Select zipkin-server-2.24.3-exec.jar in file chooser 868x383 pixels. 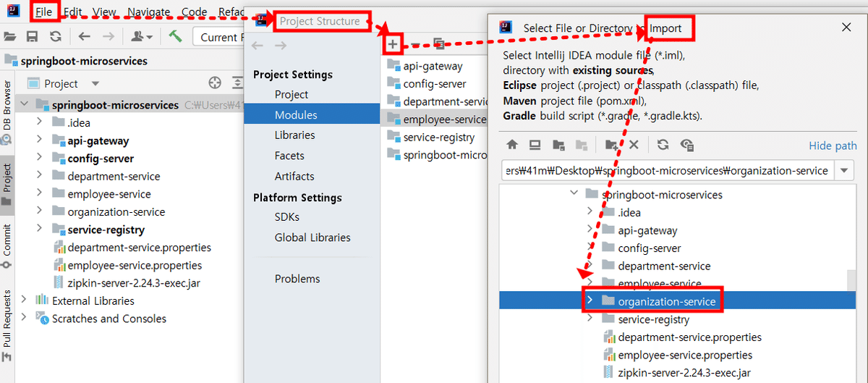pos(684,373)
